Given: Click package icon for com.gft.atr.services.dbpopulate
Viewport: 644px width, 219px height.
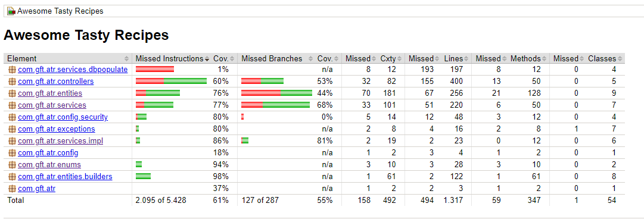Looking at the screenshot, I should click(13, 70).
